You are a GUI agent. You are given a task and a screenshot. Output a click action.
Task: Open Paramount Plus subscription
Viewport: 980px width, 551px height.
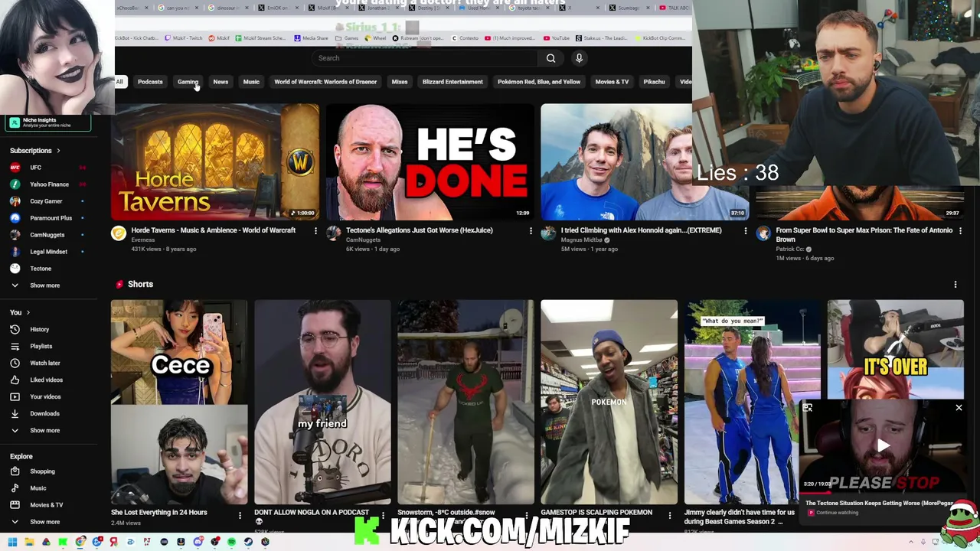click(51, 218)
